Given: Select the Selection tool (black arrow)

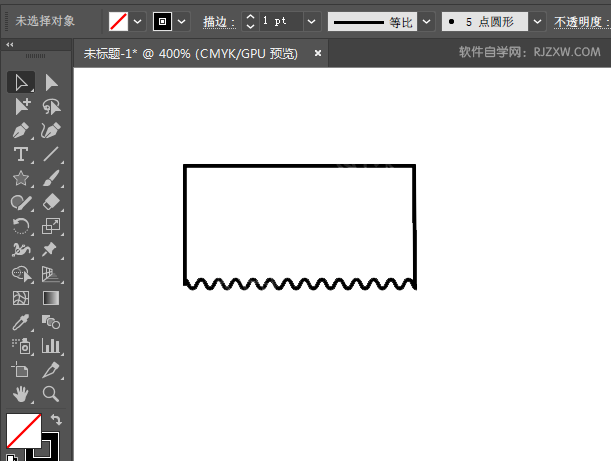Looking at the screenshot, I should click(21, 82).
